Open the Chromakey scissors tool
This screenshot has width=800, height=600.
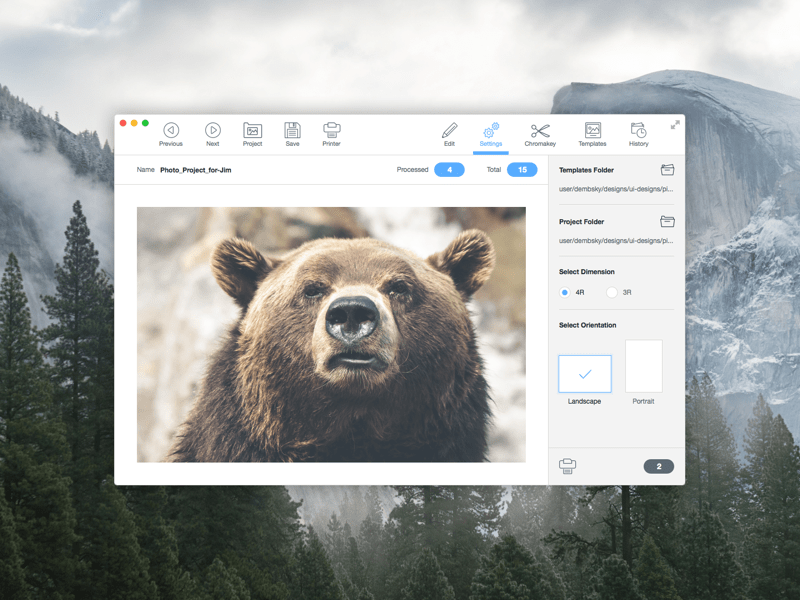coord(540,131)
